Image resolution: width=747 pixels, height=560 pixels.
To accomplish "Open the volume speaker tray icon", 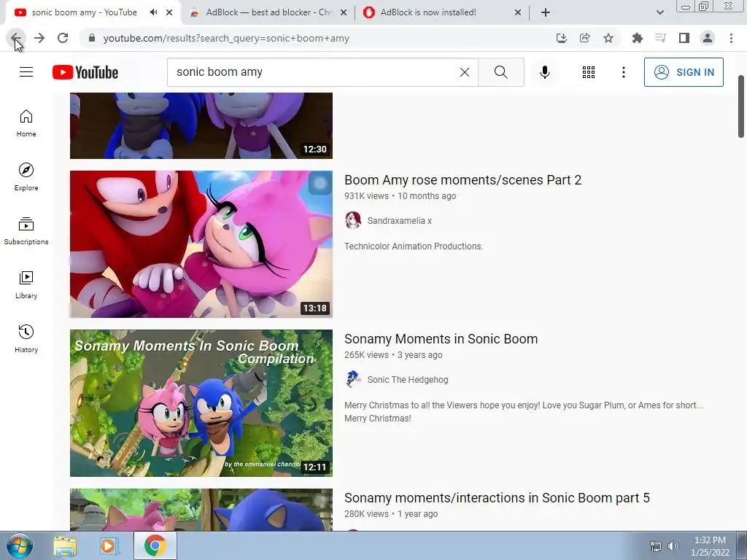I will pos(673,546).
